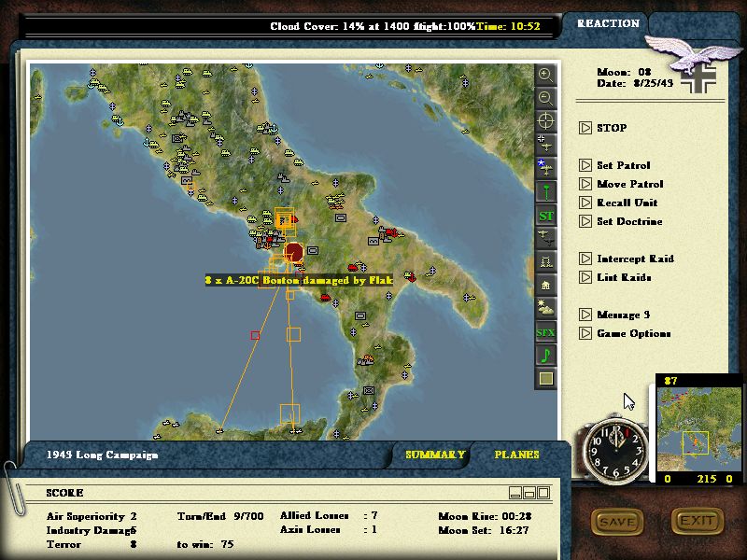Switch to the SUMMARY tab
This screenshot has height=560, width=747.
(435, 455)
